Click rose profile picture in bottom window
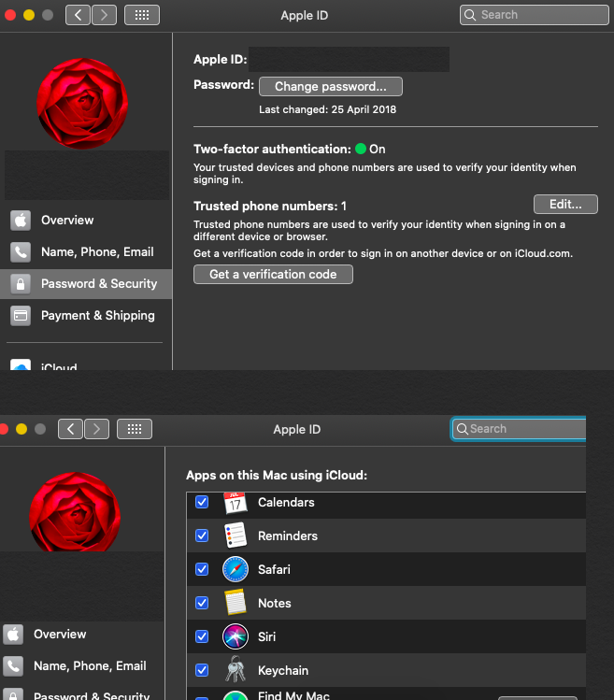Image resolution: width=614 pixels, height=700 pixels. point(75,511)
